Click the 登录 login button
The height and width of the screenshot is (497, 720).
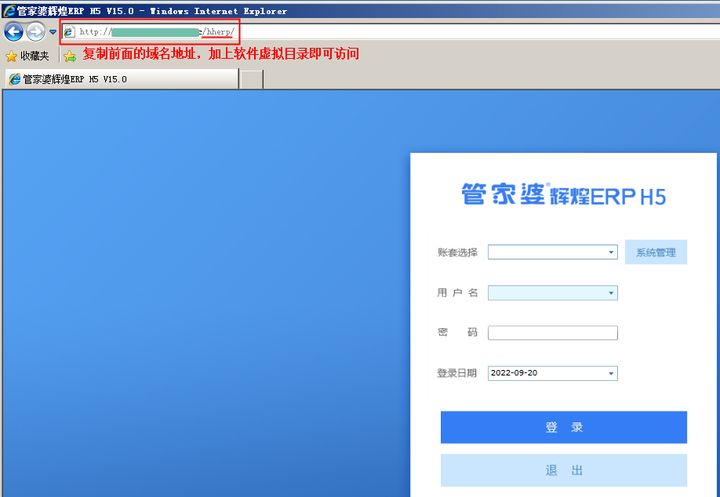tap(563, 427)
